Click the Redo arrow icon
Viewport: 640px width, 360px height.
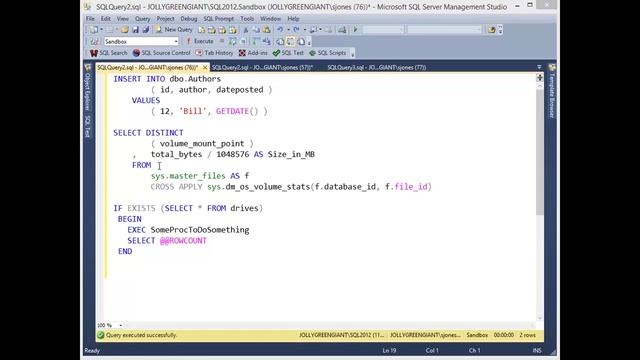click(x=296, y=30)
